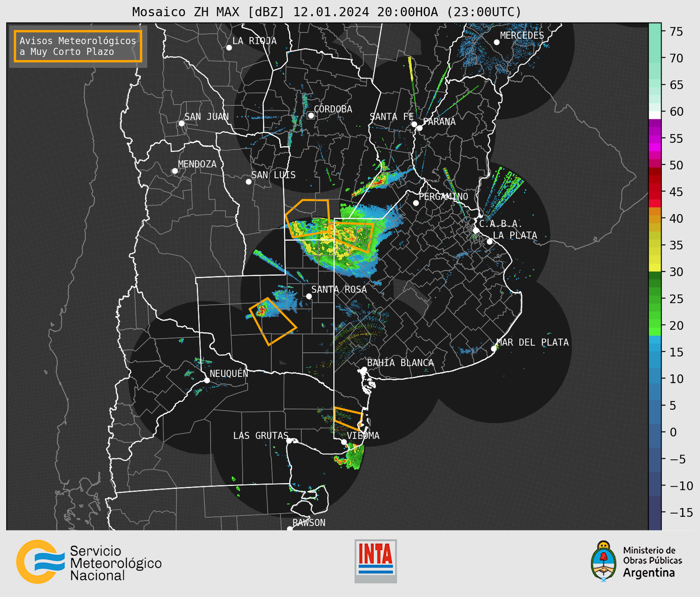Click the blue 10 dBZ band on colorbar
The height and width of the screenshot is (597, 700).
click(x=655, y=379)
